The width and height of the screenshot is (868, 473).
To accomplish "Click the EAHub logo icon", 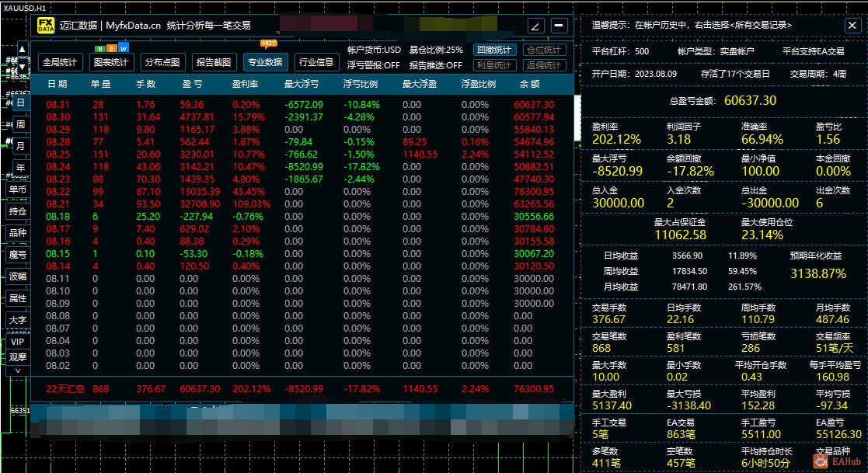I will pos(821,461).
